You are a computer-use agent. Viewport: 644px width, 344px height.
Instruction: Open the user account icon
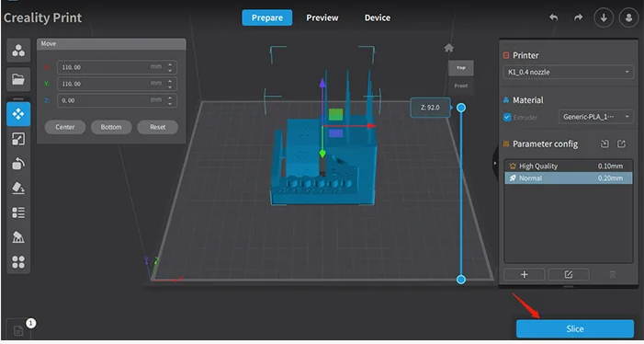[x=628, y=18]
